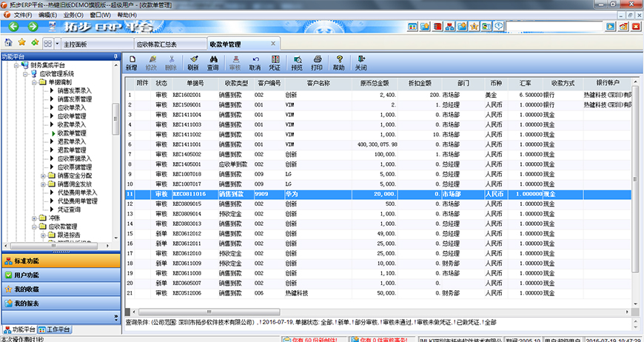Viewport: 644px width, 342px height.
Task: Switch to 工作平台 bottom tab
Action: (58, 329)
